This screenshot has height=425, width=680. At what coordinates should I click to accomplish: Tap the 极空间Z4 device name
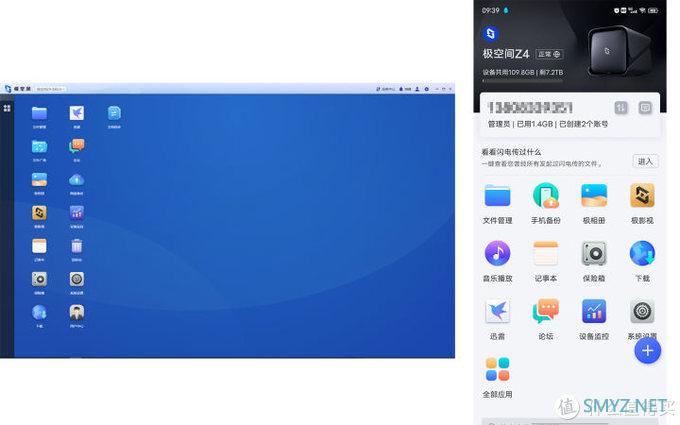pyautogui.click(x=506, y=54)
